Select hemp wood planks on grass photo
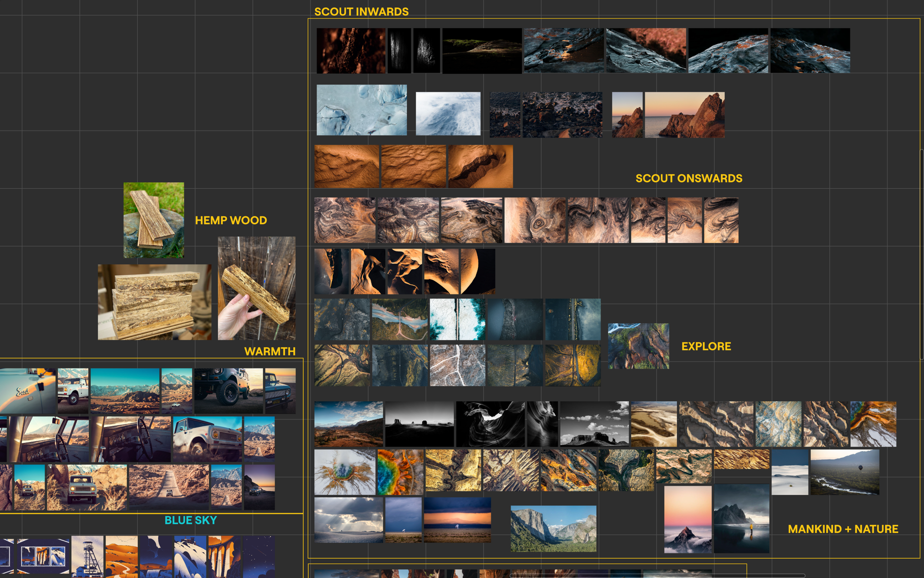The height and width of the screenshot is (578, 924). coord(154,220)
